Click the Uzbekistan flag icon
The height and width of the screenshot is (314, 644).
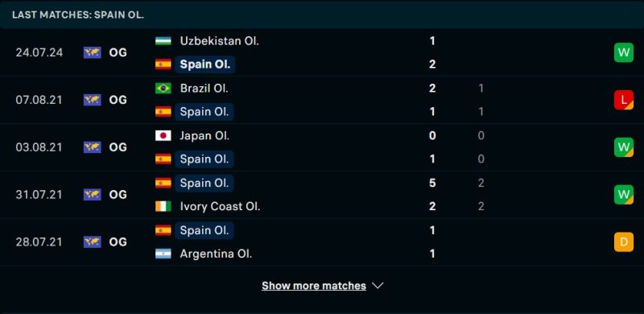point(163,41)
